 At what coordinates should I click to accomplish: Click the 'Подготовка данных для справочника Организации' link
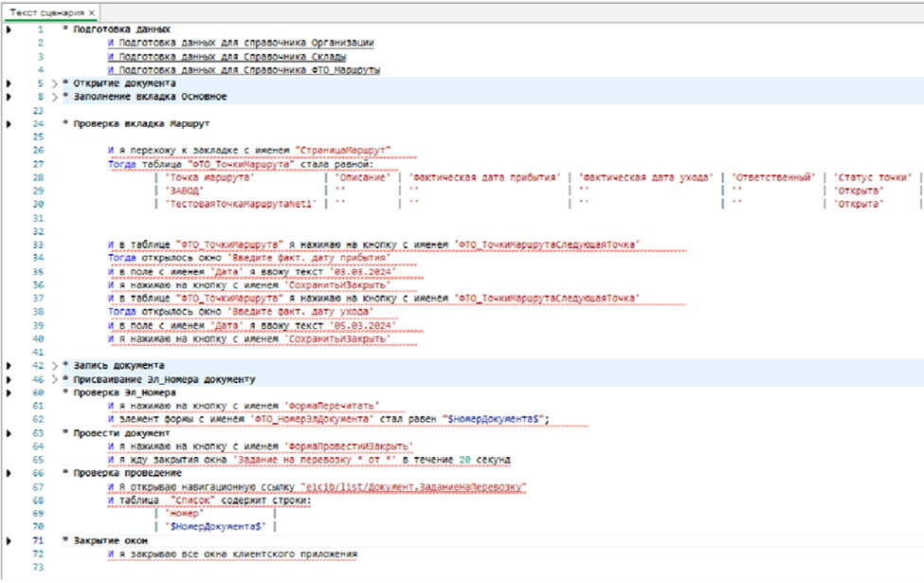241,43
